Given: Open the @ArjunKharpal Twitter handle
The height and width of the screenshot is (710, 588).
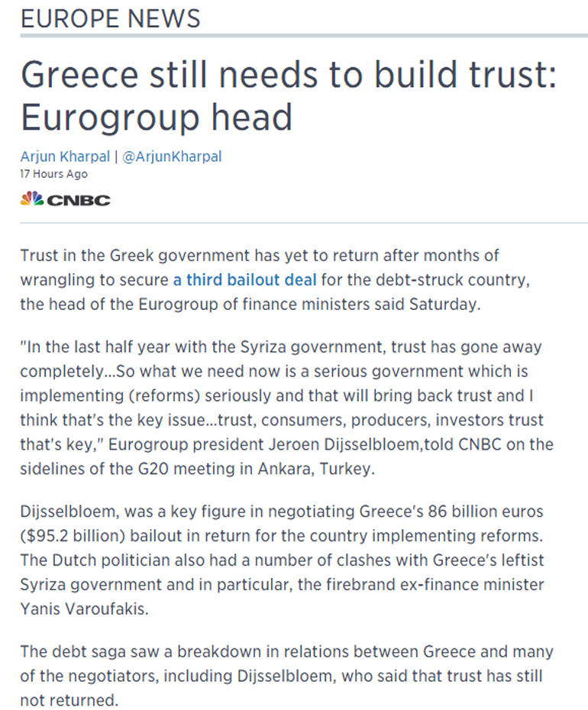Looking at the screenshot, I should [172, 157].
